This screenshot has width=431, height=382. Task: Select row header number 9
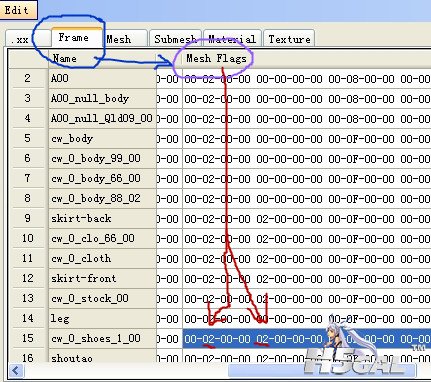tap(28, 218)
